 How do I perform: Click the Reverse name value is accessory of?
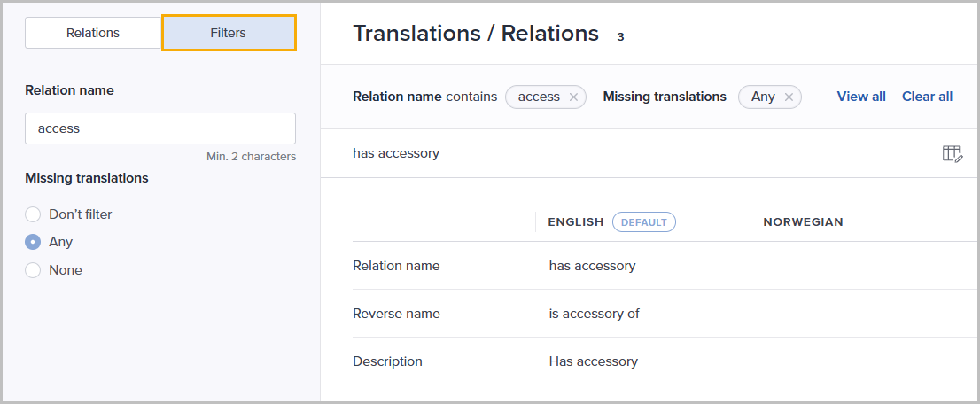pos(594,314)
